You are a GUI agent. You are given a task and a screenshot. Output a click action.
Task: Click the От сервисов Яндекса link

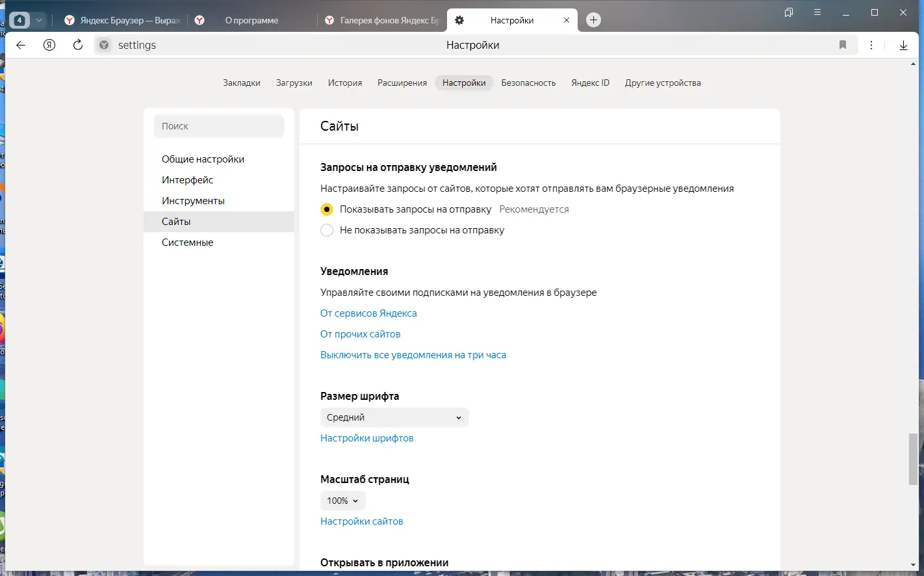(x=368, y=313)
